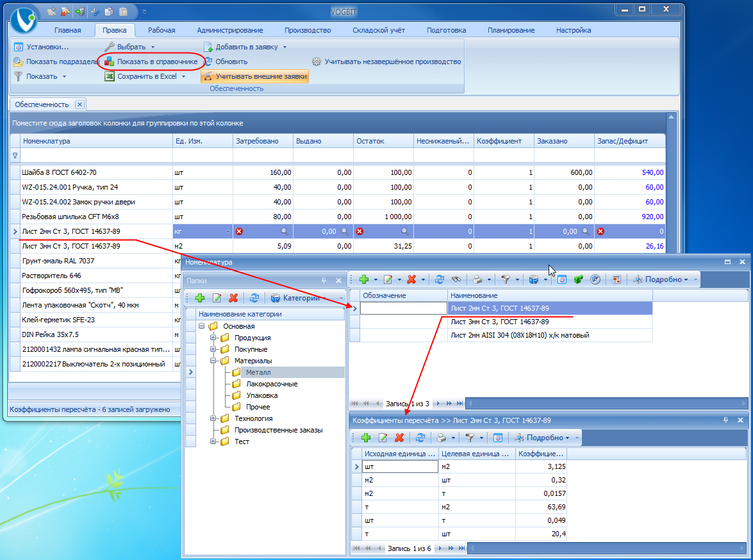Image resolution: width=753 pixels, height=560 pixels.
Task: Click the compass icon in Номенклатура toolbar
Action: coord(595,279)
